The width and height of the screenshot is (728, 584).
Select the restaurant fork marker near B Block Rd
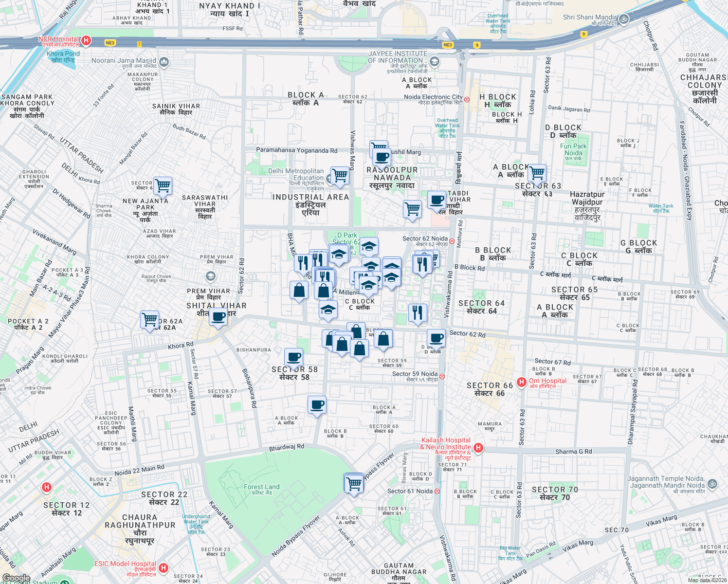coord(422,263)
